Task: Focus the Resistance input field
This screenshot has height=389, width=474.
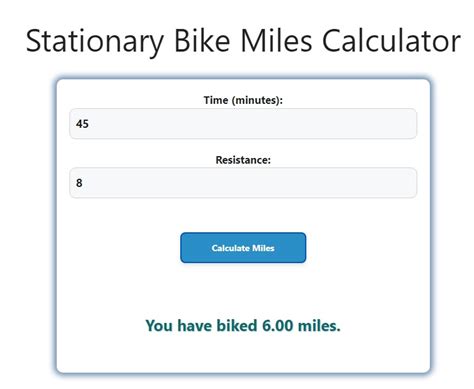Action: (x=243, y=183)
